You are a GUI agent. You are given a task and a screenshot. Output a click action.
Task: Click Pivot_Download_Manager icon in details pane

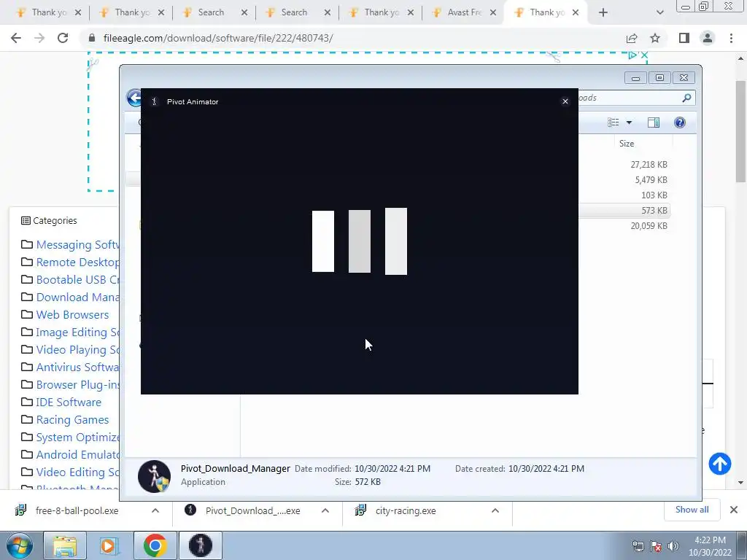point(154,476)
